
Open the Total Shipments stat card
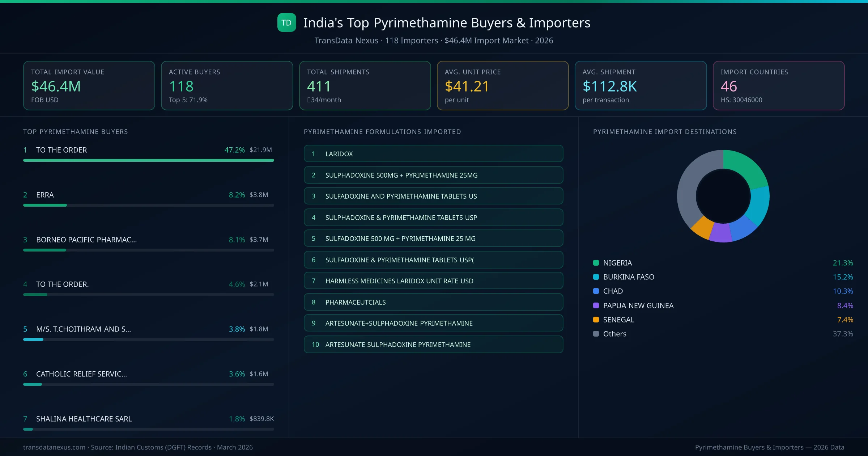(365, 85)
